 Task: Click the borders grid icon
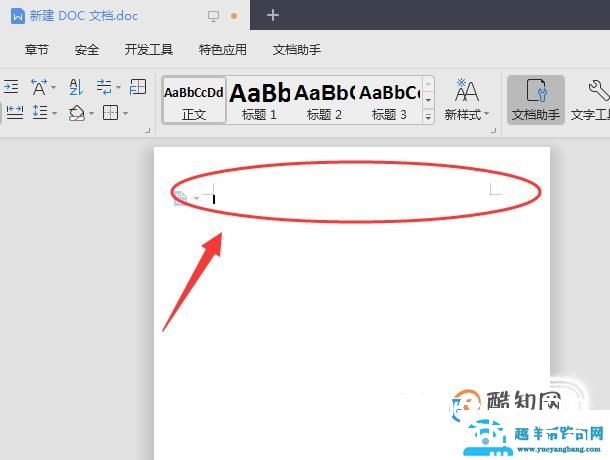tap(110, 113)
